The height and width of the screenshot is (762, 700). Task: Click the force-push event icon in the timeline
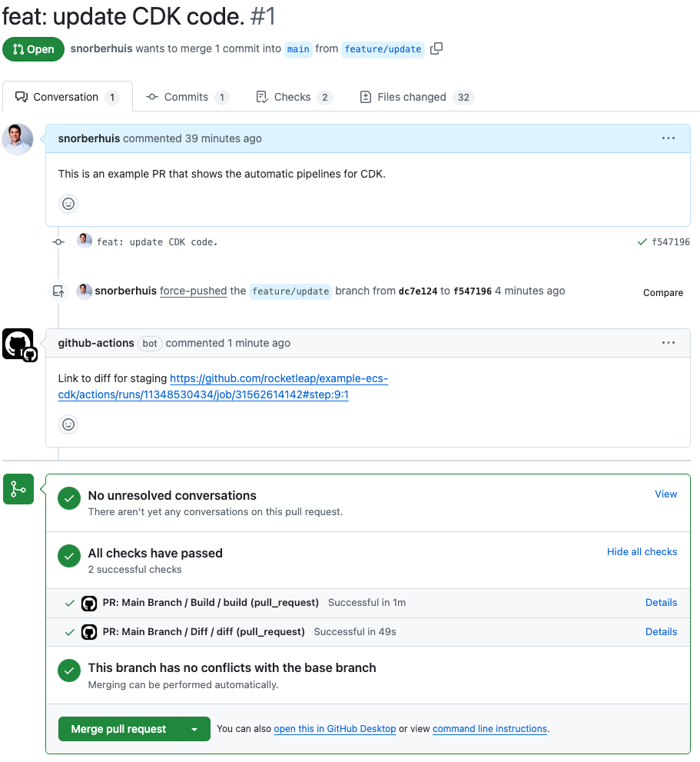point(58,291)
